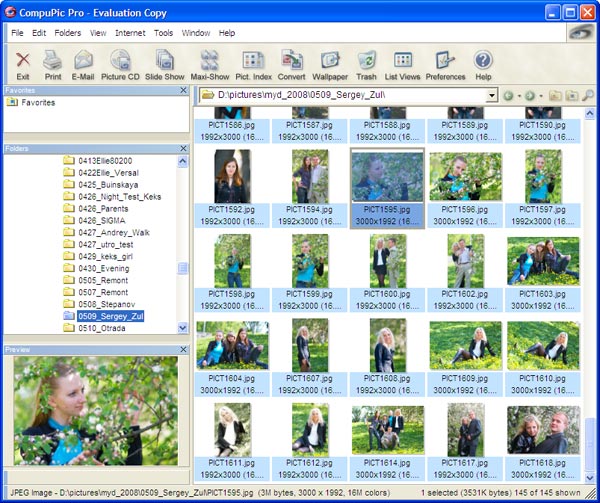Send selected picture to Trash
600x503 pixels.
pos(367,65)
